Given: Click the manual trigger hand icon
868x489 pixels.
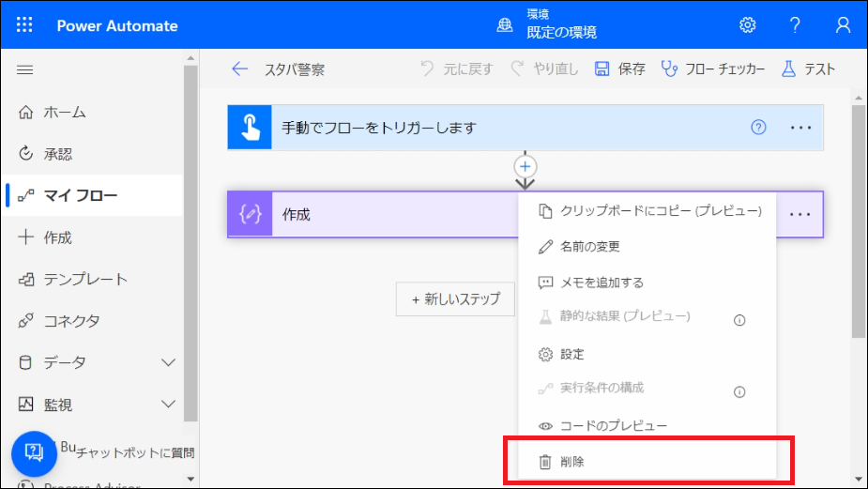Looking at the screenshot, I should point(250,128).
